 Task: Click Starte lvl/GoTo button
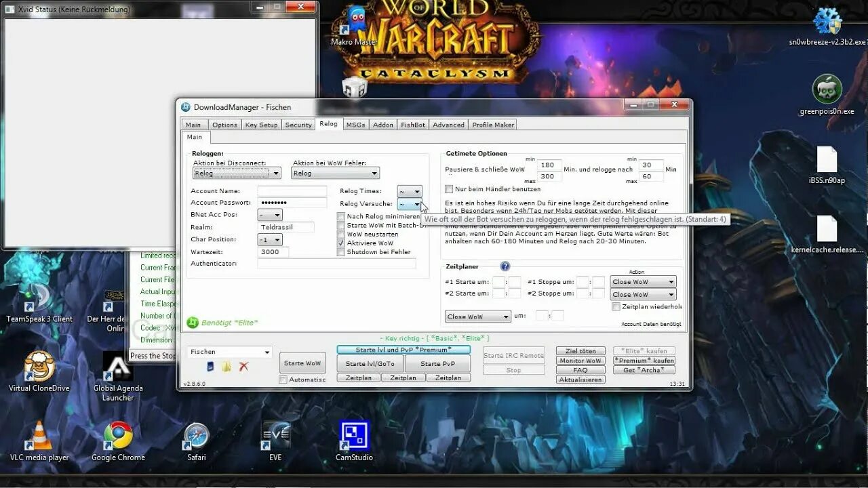coord(370,364)
